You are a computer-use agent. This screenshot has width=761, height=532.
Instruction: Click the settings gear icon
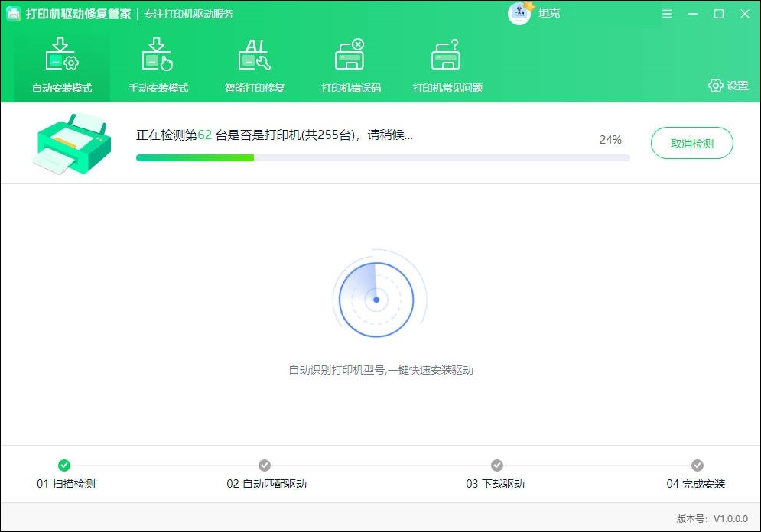tap(715, 86)
